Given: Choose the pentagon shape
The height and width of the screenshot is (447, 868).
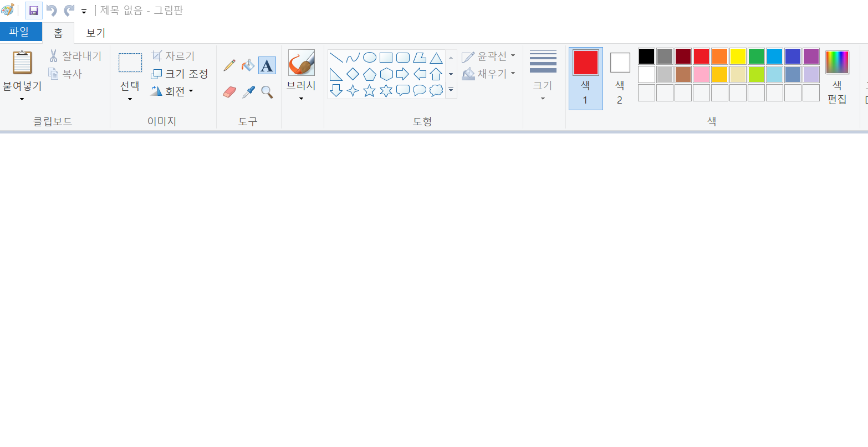Looking at the screenshot, I should 369,74.
